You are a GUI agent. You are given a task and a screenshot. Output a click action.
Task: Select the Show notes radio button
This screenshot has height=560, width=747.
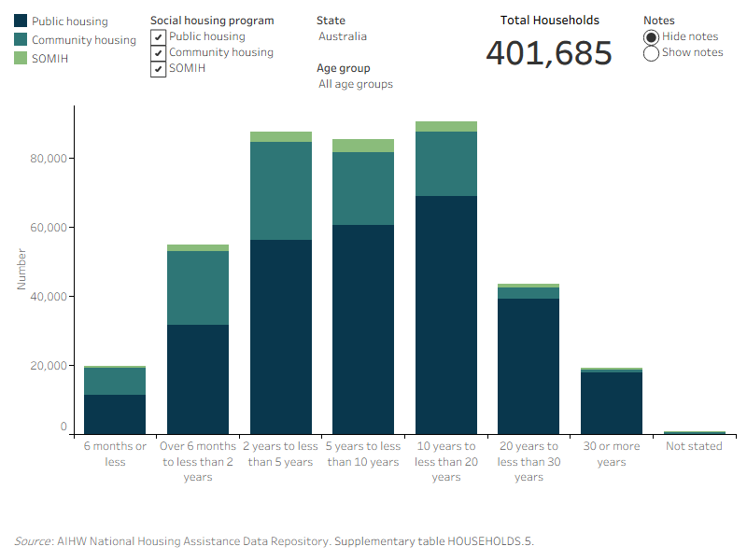[x=651, y=53]
